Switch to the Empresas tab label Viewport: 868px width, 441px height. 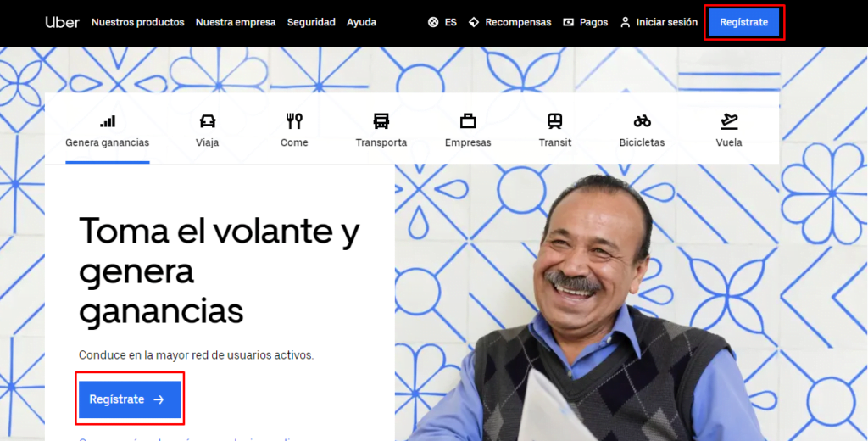(x=468, y=142)
